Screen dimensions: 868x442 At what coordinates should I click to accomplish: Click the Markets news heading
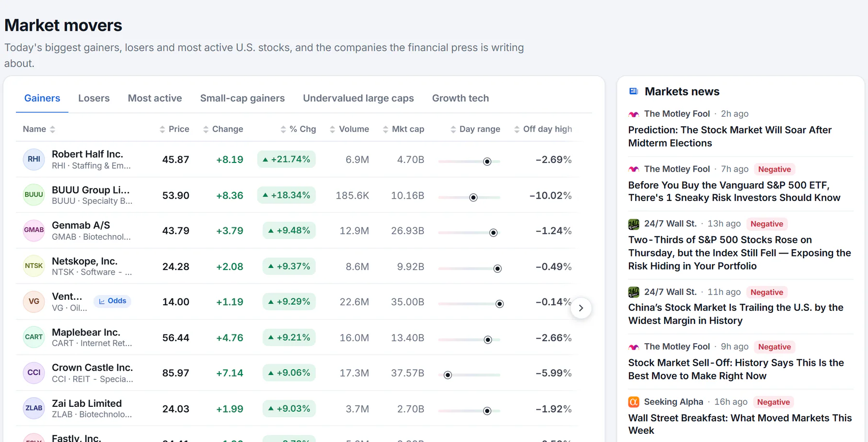point(682,92)
